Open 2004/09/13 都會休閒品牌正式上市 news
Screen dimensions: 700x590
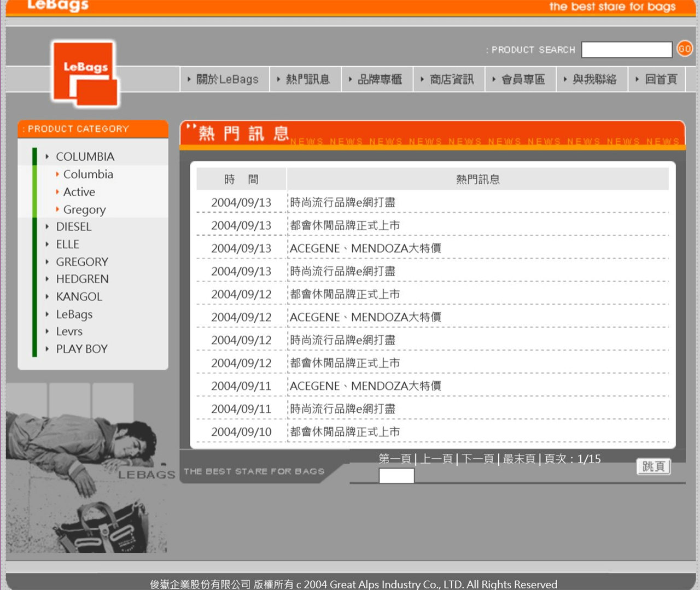345,225
